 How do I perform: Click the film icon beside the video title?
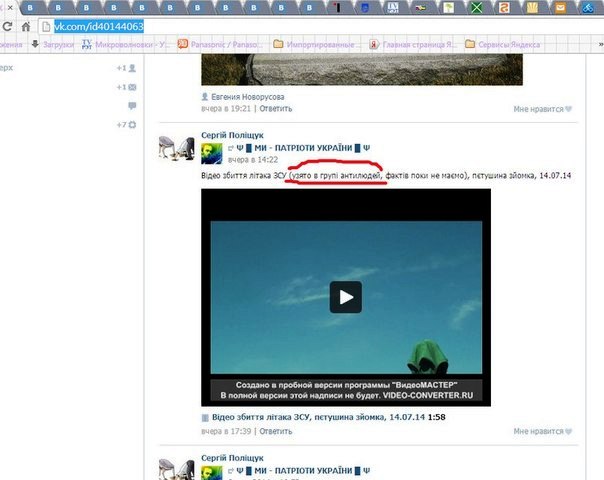pos(205,417)
